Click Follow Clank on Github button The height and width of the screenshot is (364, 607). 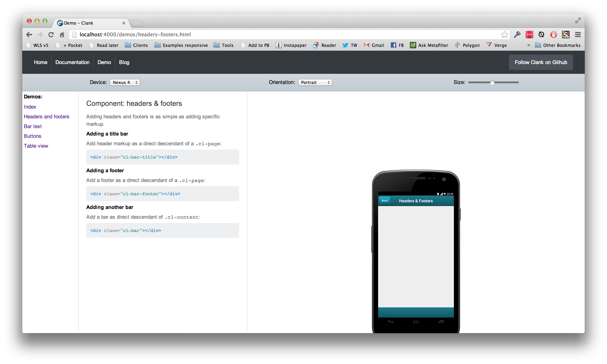(541, 62)
